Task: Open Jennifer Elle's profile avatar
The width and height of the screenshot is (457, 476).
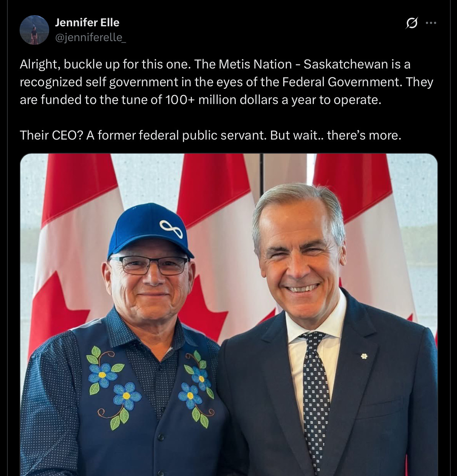Action: pyautogui.click(x=34, y=30)
